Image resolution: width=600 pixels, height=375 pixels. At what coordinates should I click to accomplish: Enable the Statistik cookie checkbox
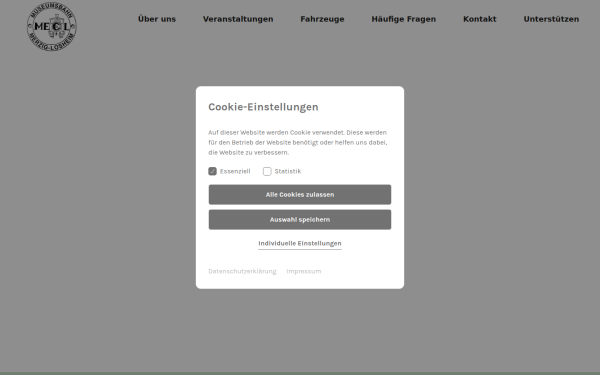[x=267, y=171]
